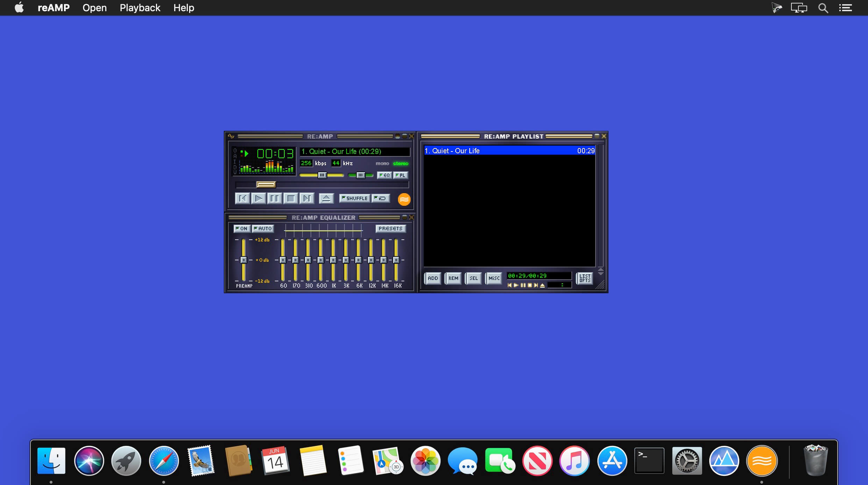
Task: Click the mini next button in playlist window
Action: point(536,285)
